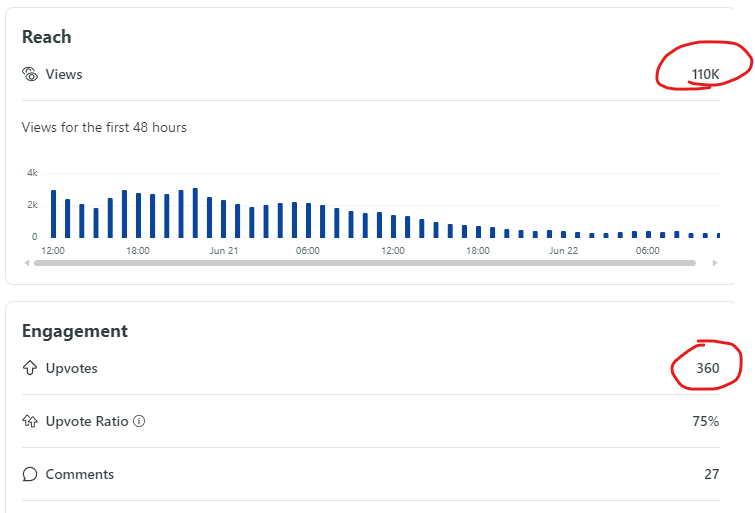755x513 pixels.
Task: Open the Upvote Ratio info icon
Action: click(139, 421)
